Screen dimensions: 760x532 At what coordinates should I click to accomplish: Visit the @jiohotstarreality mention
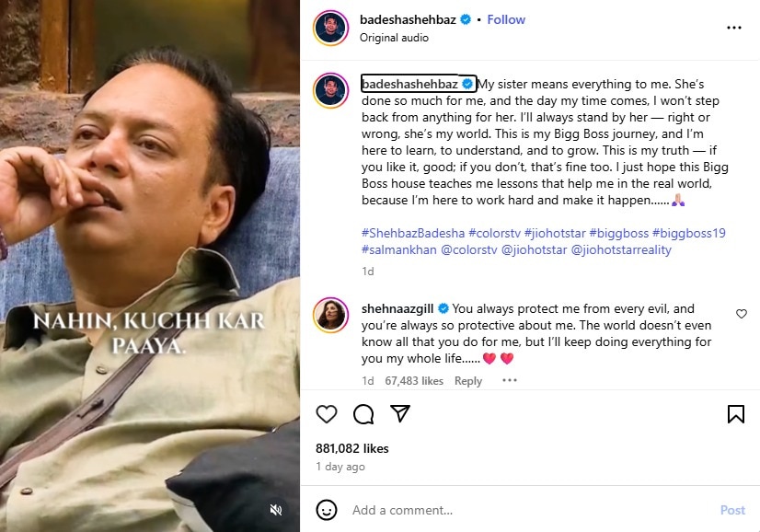click(x=622, y=249)
